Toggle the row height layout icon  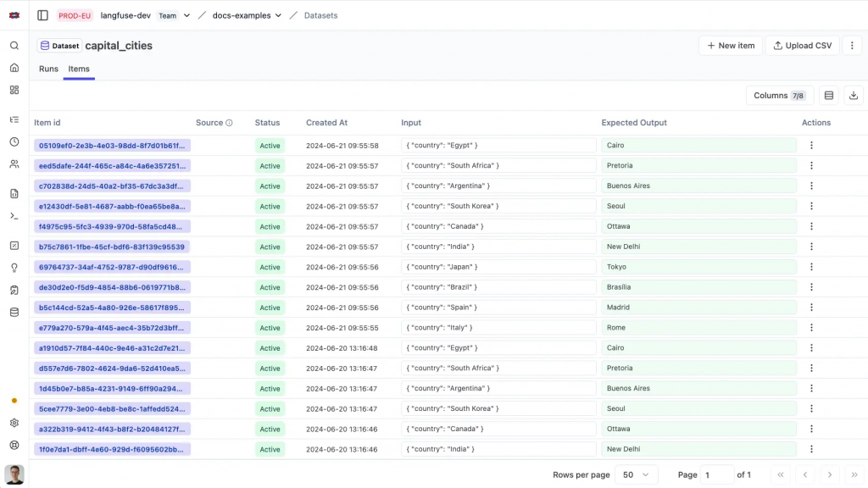829,95
